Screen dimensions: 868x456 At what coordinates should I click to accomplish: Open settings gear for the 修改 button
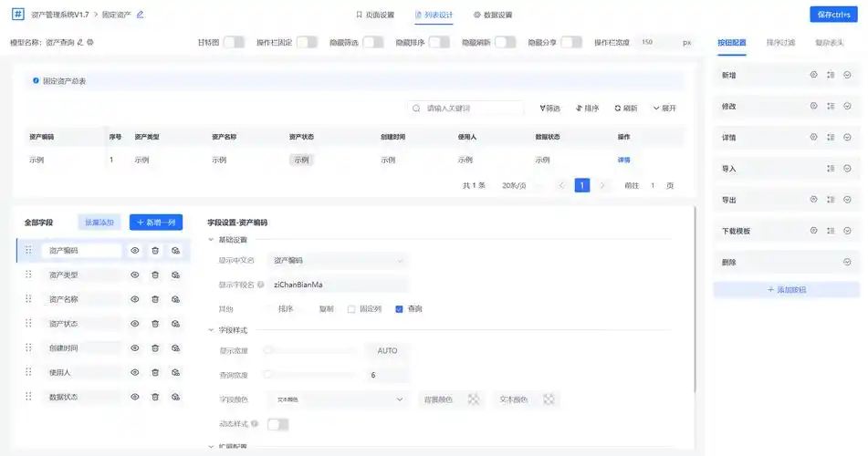click(x=814, y=106)
